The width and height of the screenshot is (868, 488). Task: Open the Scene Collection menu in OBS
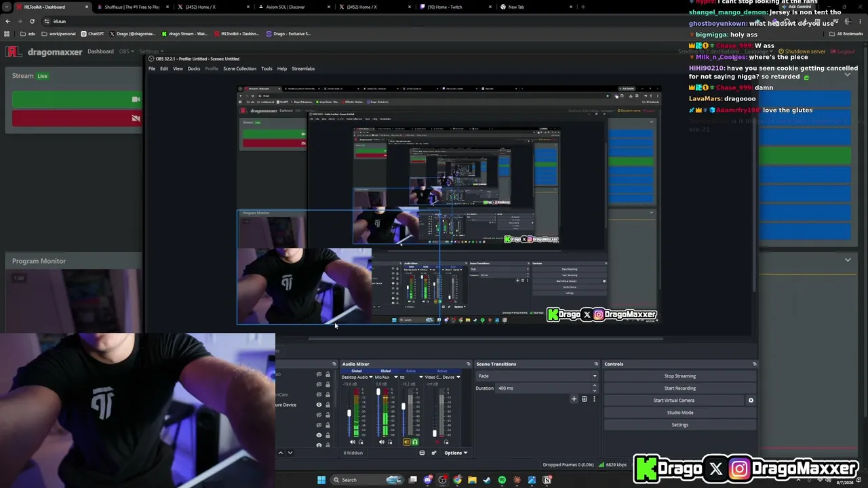pyautogui.click(x=240, y=68)
